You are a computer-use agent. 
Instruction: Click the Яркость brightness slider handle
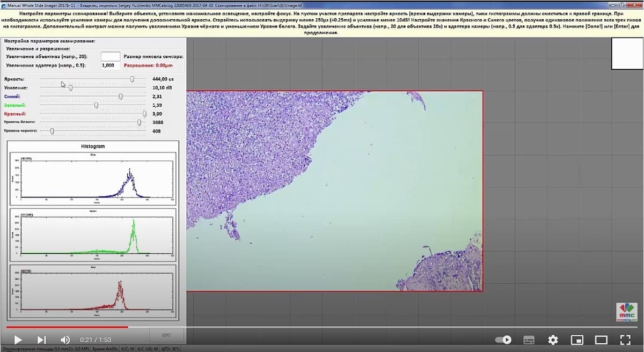(132, 79)
